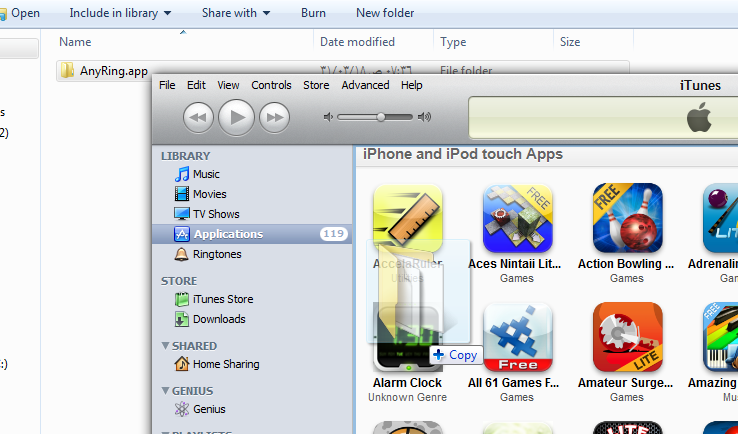
Task: Select the Aces Nintaii Lite app icon
Action: click(x=517, y=218)
